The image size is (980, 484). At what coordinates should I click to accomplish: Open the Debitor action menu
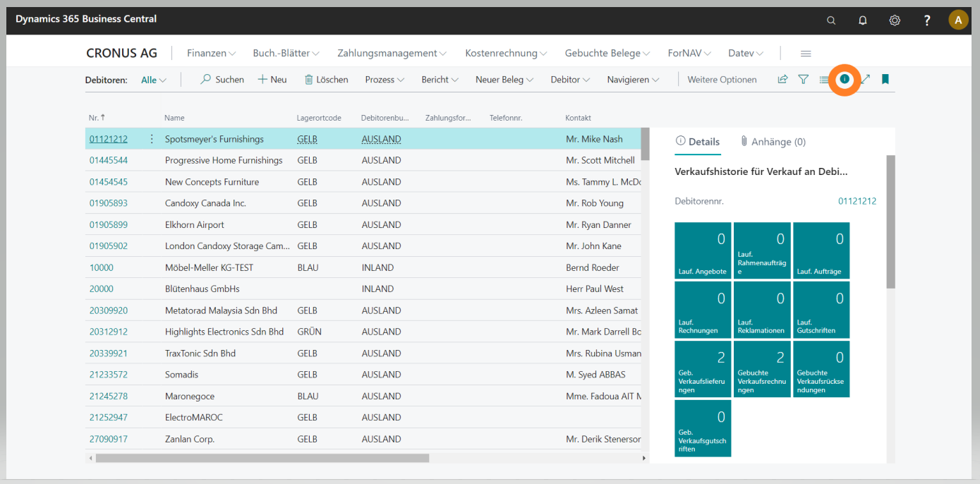pos(571,80)
